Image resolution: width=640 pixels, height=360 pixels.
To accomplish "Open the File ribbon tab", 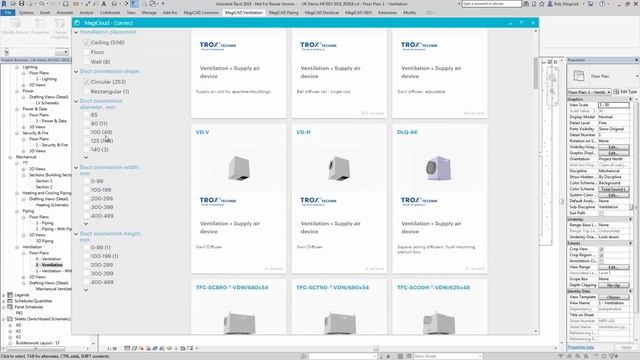I will 7,13.
